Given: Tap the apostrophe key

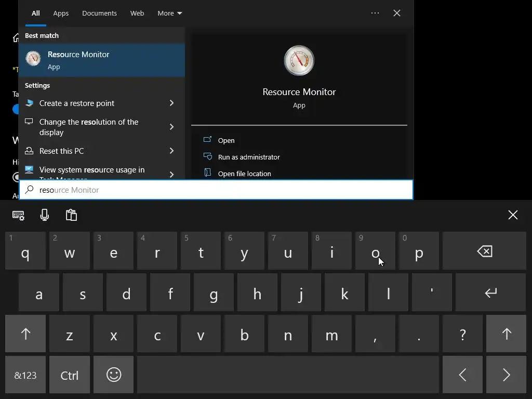Looking at the screenshot, I should pos(432,292).
